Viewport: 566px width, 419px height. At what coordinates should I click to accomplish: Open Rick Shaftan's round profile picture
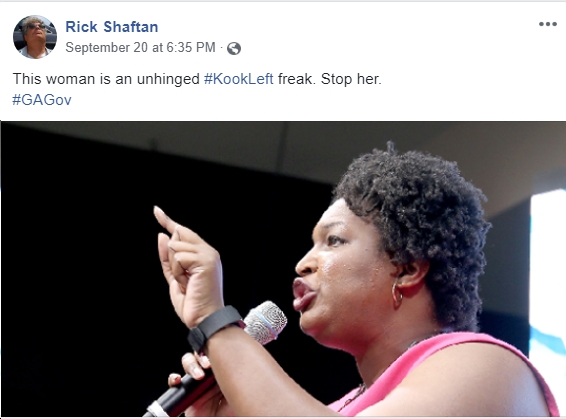pyautogui.click(x=35, y=36)
